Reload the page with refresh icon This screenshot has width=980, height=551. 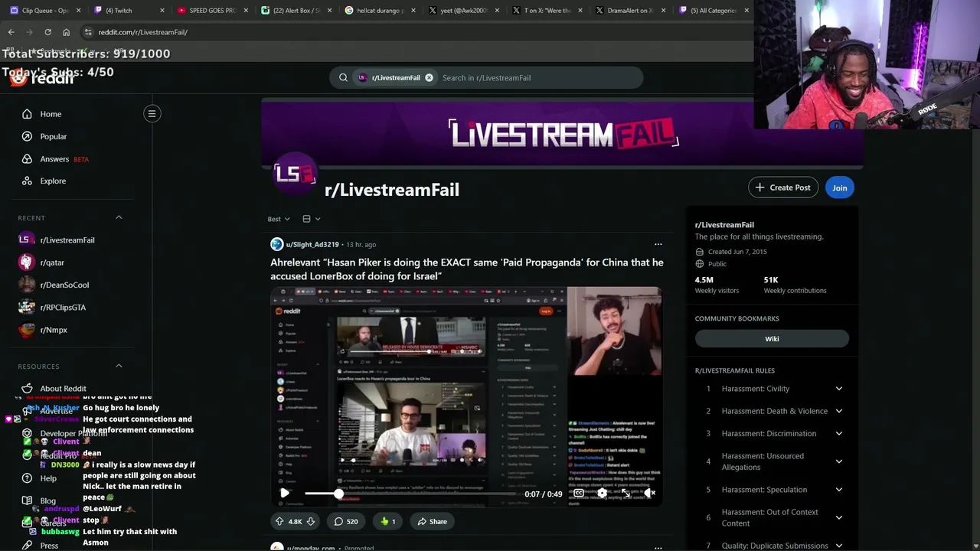[47, 32]
